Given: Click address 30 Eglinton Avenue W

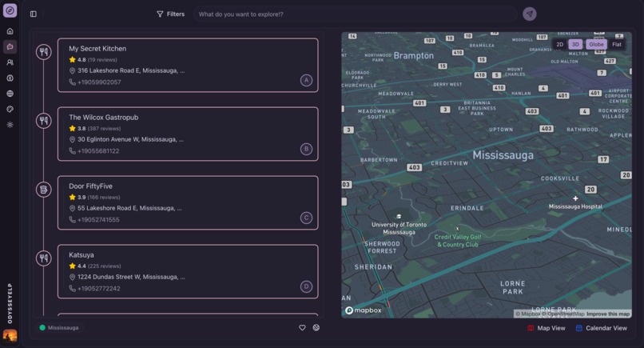Looking at the screenshot, I should click(130, 139).
